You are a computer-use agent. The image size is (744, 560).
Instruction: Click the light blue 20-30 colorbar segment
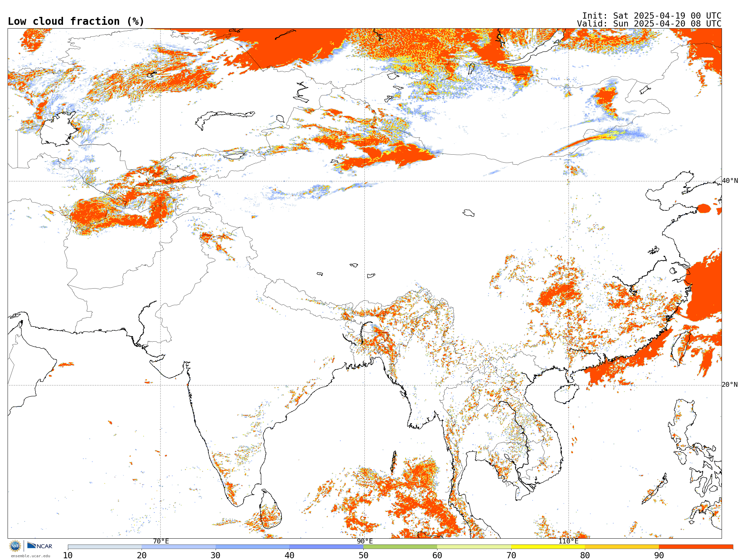(x=178, y=547)
